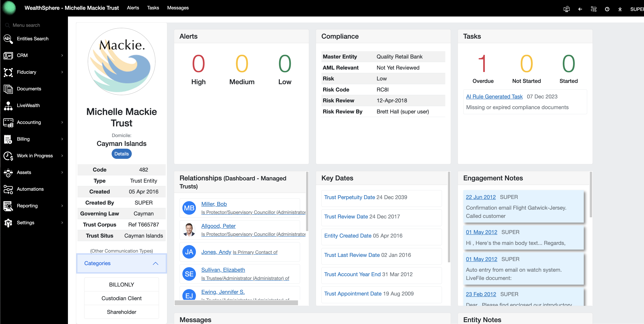
Task: Click the download icon in the top bar
Action: [620, 9]
